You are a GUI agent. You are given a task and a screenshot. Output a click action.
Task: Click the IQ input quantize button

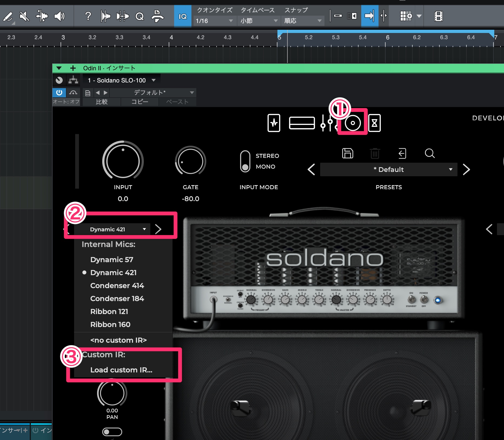183,16
